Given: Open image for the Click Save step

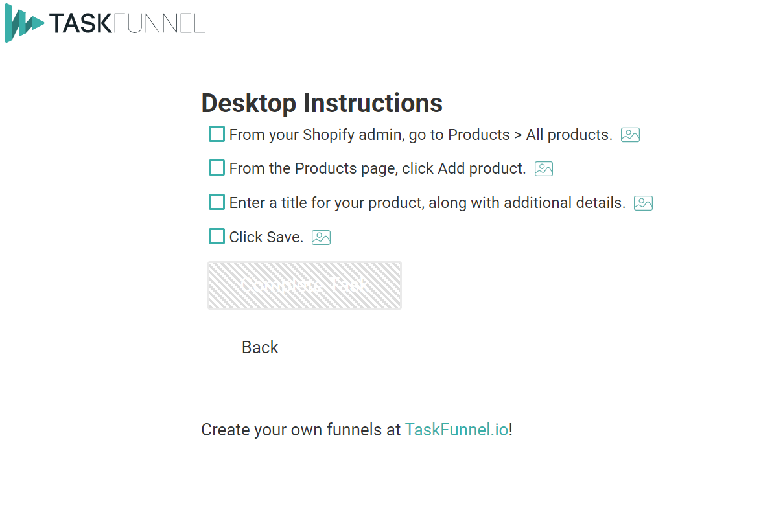Looking at the screenshot, I should pyautogui.click(x=321, y=237).
